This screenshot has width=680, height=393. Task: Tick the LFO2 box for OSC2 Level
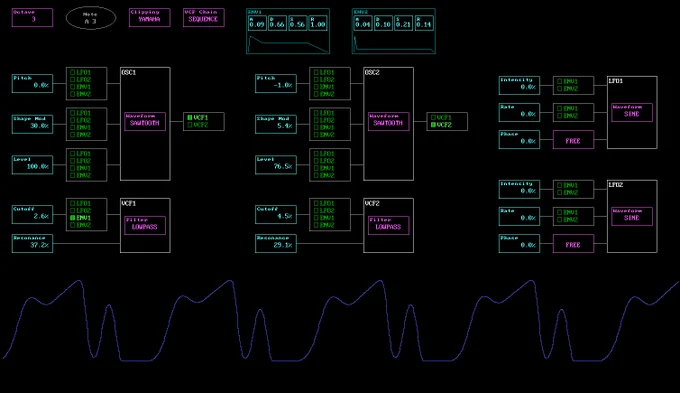(316, 161)
